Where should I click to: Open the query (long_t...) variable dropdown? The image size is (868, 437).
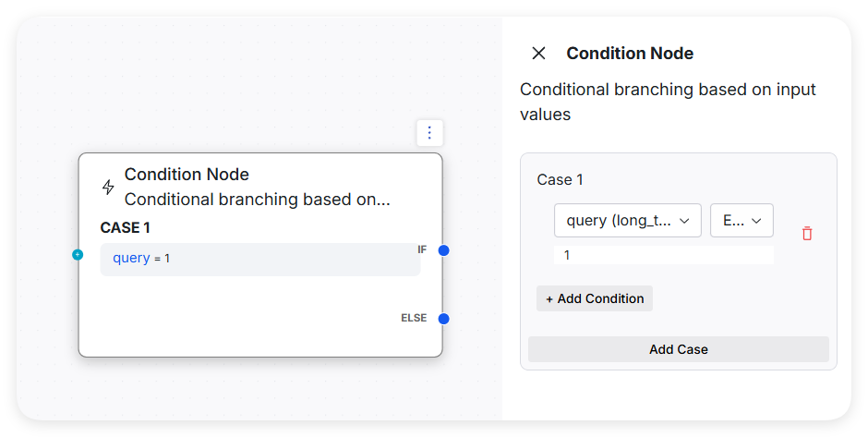pyautogui.click(x=628, y=221)
